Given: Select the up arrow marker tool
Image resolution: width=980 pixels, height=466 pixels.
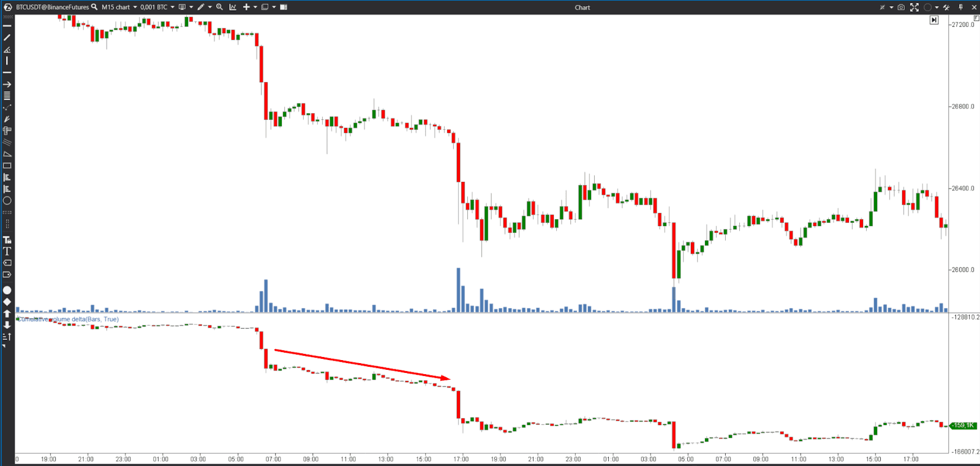Looking at the screenshot, I should point(7,314).
